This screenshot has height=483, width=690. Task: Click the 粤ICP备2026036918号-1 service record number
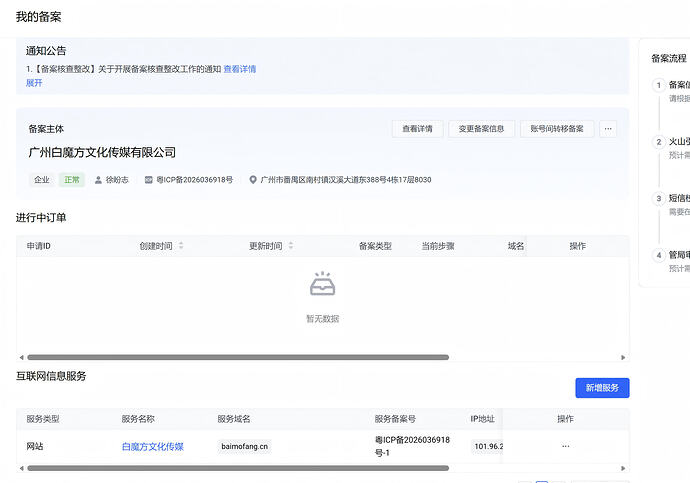click(x=412, y=446)
